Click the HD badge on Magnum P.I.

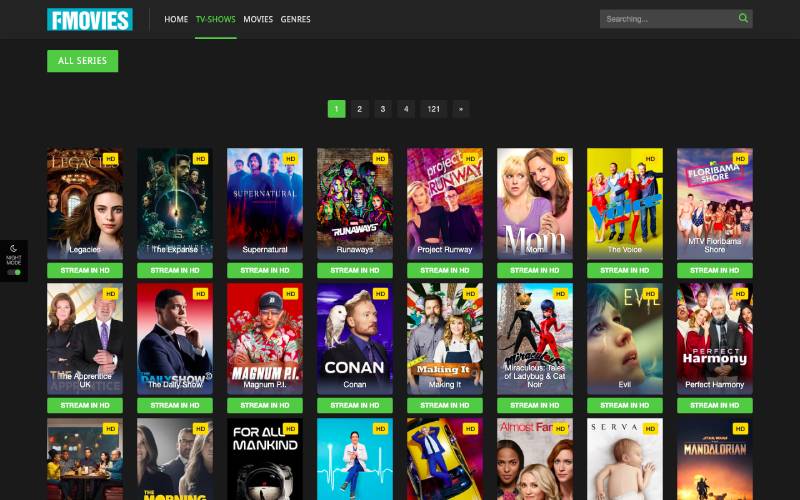coord(290,294)
